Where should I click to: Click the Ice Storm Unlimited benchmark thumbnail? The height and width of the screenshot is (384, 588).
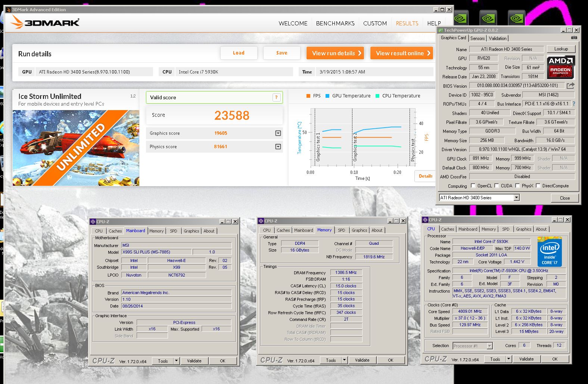76,148
